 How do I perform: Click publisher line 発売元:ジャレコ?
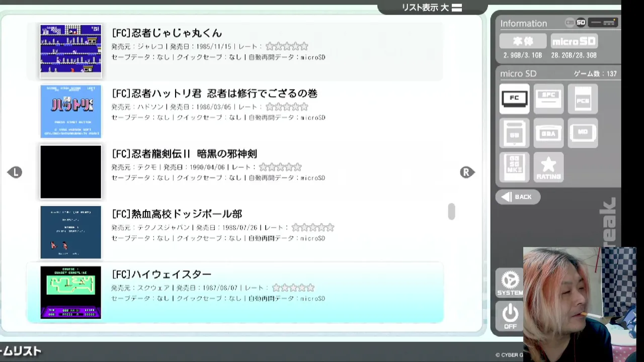(137, 47)
